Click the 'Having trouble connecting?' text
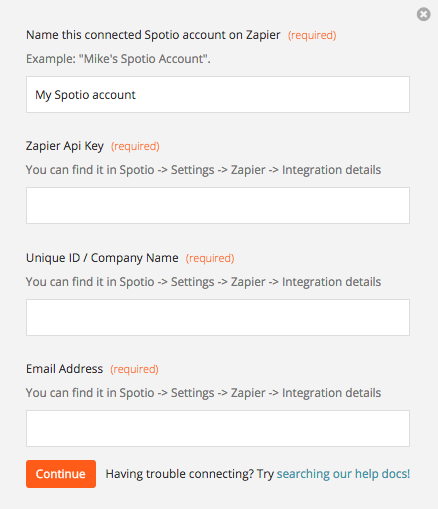Viewport: 438px width, 509px height. coord(180,474)
